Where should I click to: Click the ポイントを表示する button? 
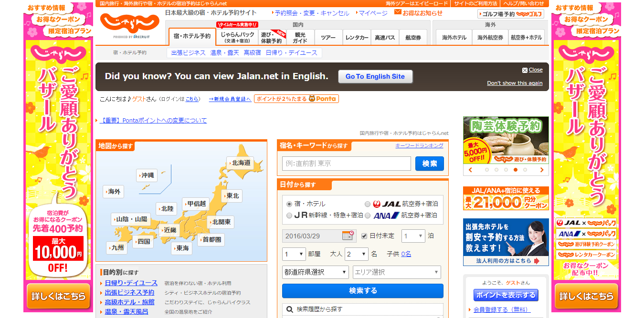click(x=506, y=295)
